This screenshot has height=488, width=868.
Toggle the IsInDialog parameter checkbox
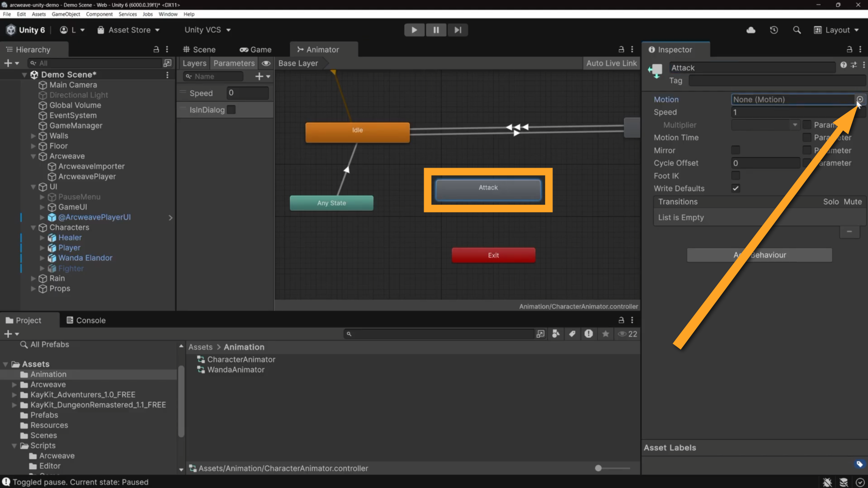click(x=231, y=110)
